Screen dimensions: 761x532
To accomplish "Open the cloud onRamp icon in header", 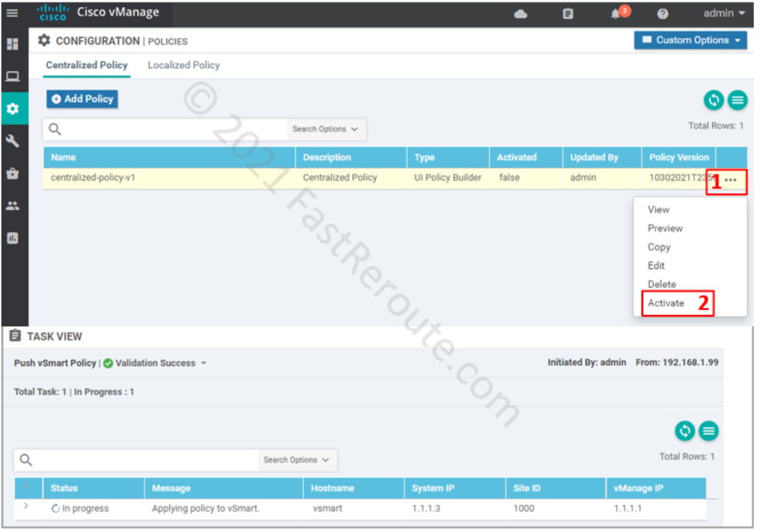I will point(521,14).
